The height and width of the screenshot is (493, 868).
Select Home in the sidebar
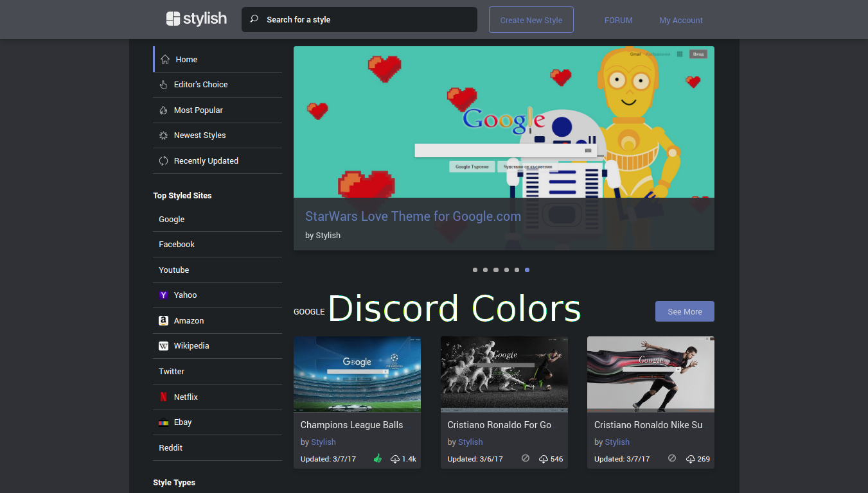[217, 59]
